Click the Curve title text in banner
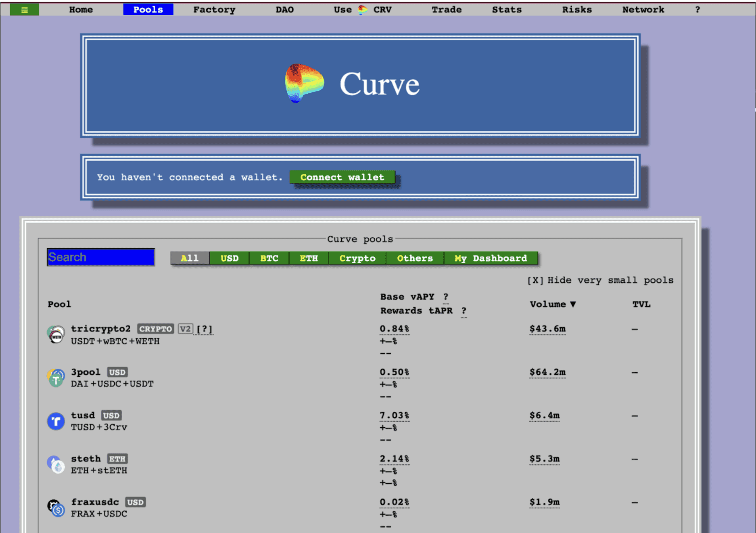 [379, 84]
